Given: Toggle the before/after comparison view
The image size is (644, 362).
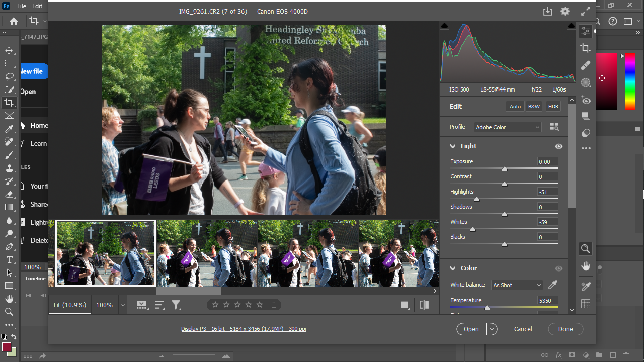Looking at the screenshot, I should (x=424, y=305).
